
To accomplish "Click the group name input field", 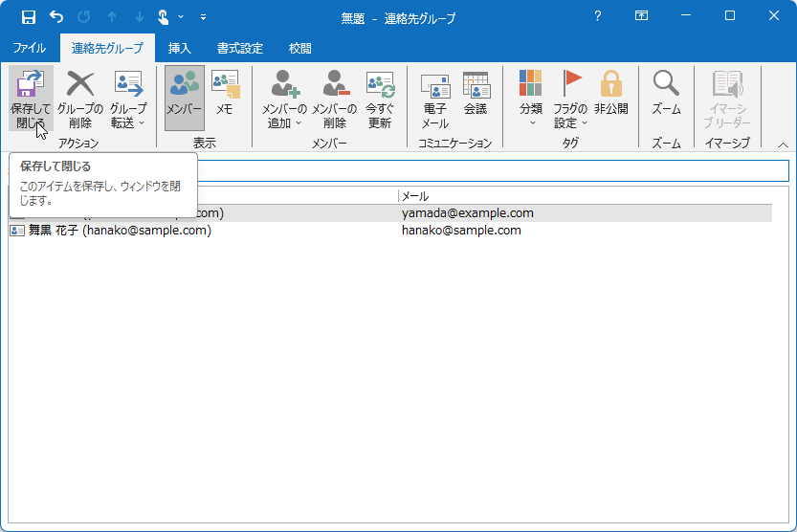I will [x=493, y=170].
